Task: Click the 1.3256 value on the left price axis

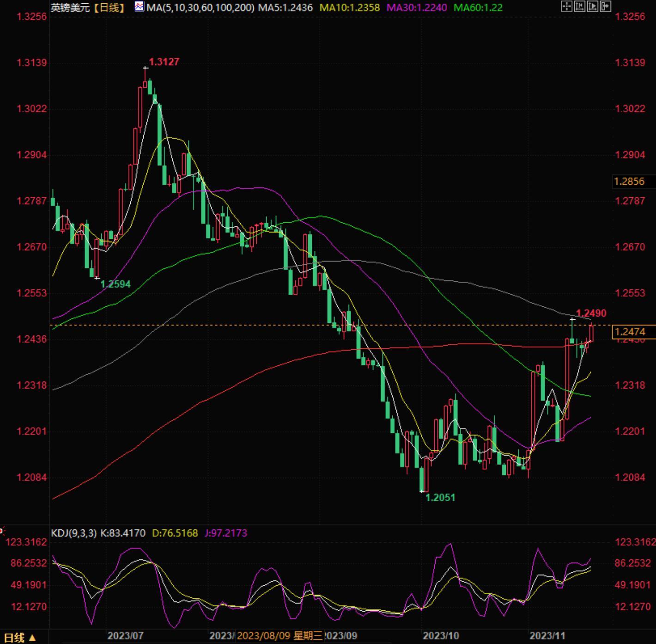Action: pos(32,17)
